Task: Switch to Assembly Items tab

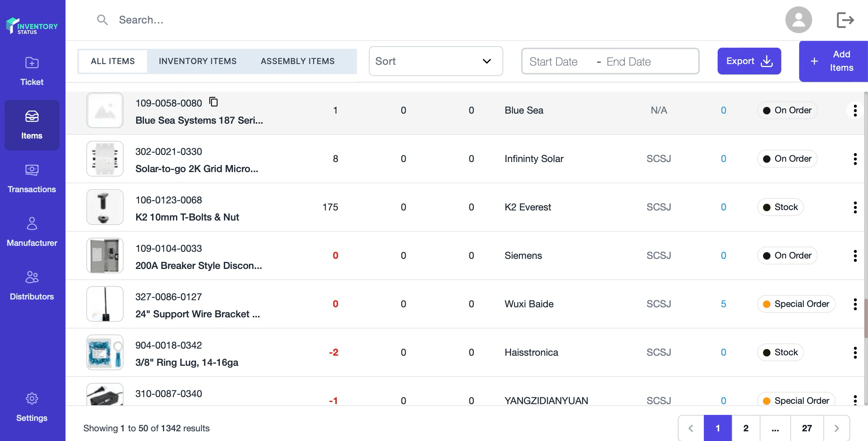Action: point(297,61)
